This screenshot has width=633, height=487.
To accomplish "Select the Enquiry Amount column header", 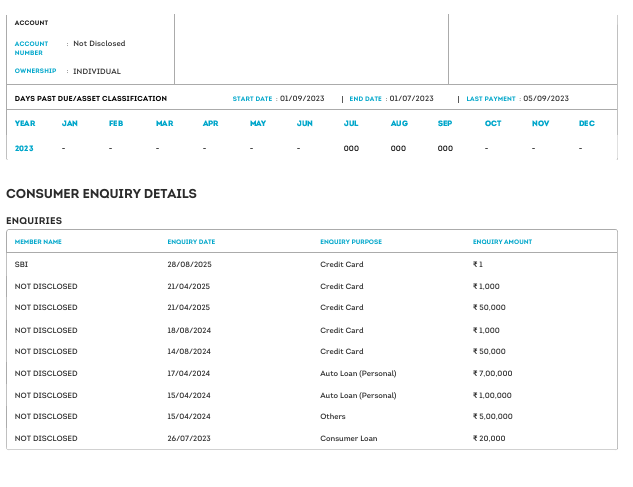I will 502,242.
